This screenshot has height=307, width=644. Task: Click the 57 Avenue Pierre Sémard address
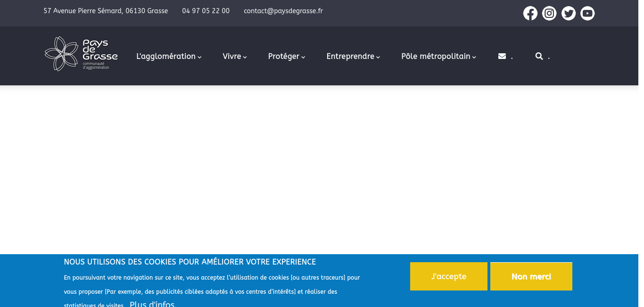(106, 11)
